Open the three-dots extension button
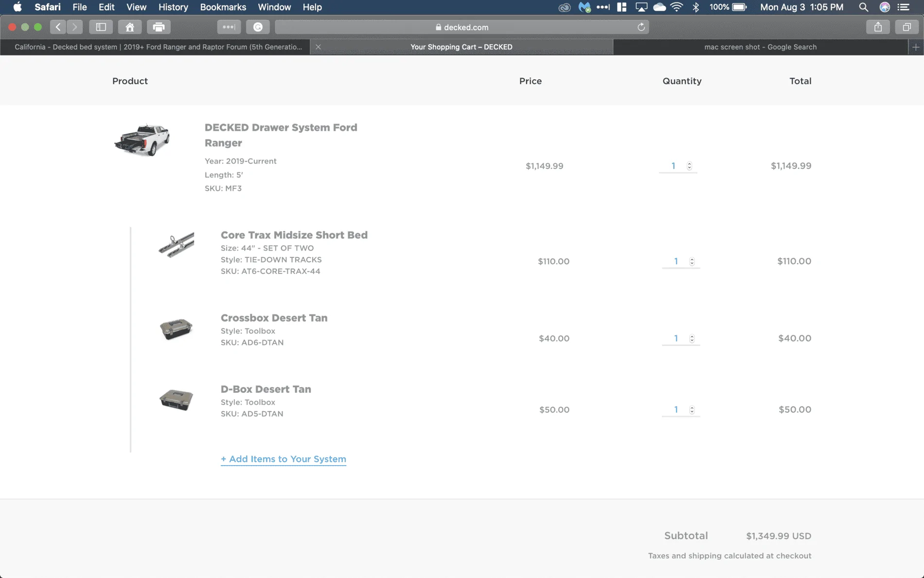 click(229, 27)
